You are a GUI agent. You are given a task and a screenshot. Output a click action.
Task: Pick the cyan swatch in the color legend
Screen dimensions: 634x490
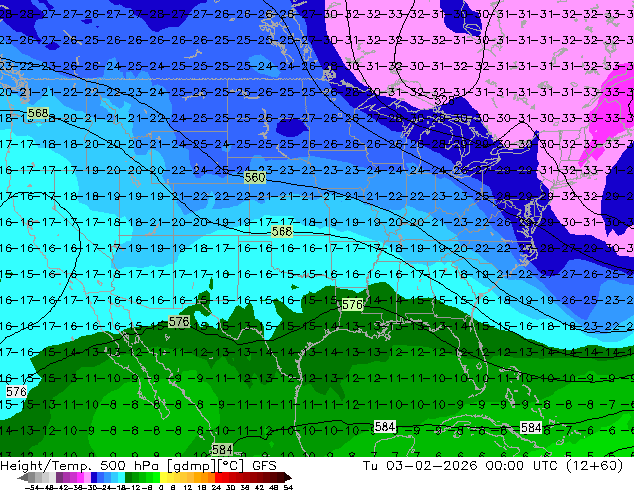click(x=122, y=477)
